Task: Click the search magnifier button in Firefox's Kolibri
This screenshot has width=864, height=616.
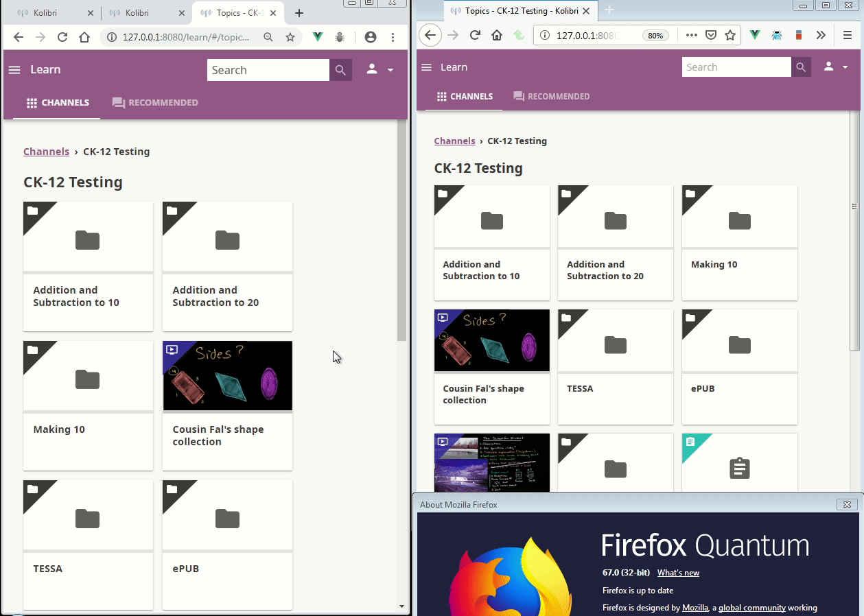Action: pyautogui.click(x=800, y=67)
